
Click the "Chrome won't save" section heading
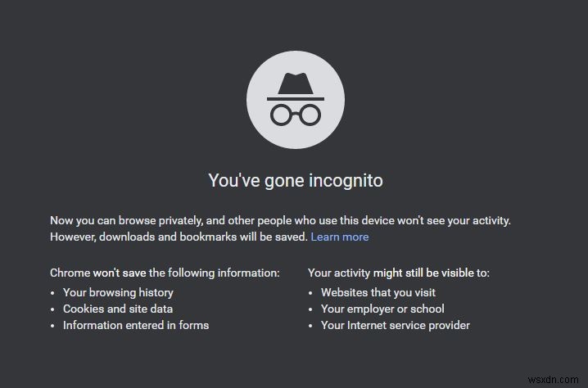tap(165, 273)
